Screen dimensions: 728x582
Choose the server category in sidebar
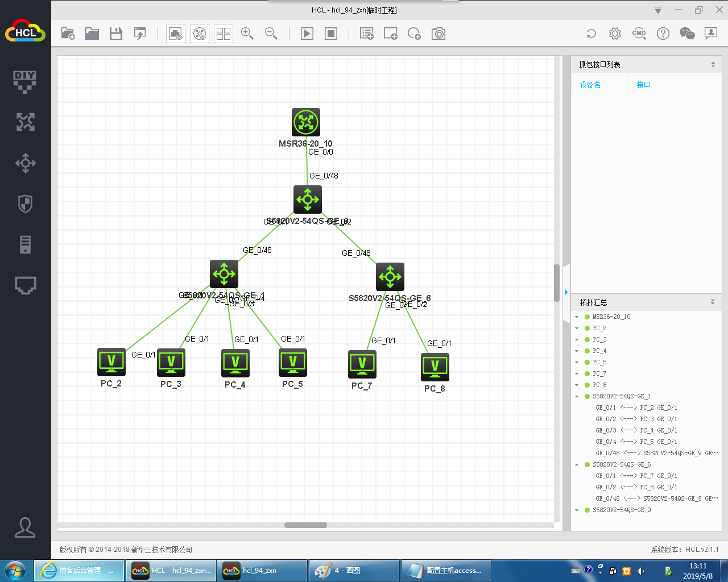coord(25,244)
